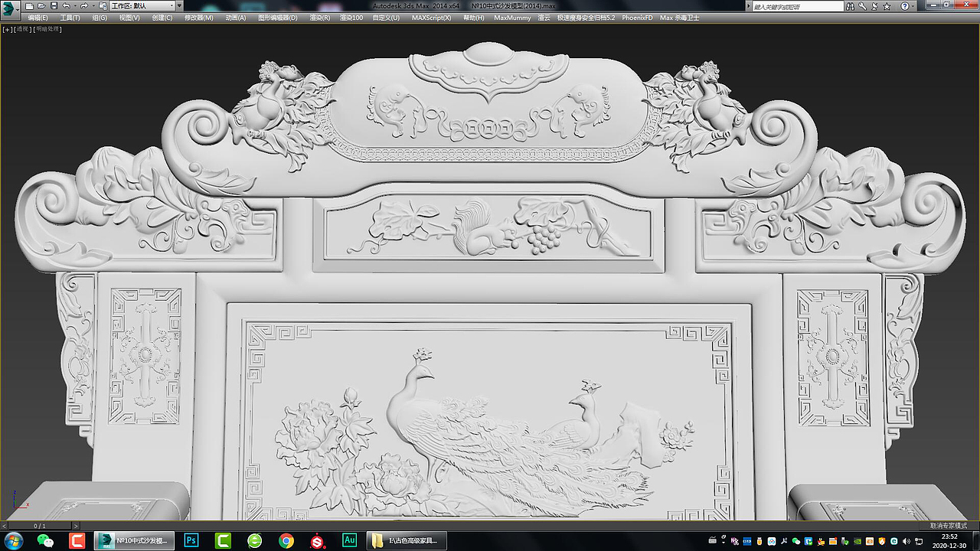Click the wrench Subscription Center icon
The image size is (980, 551).
tap(862, 6)
